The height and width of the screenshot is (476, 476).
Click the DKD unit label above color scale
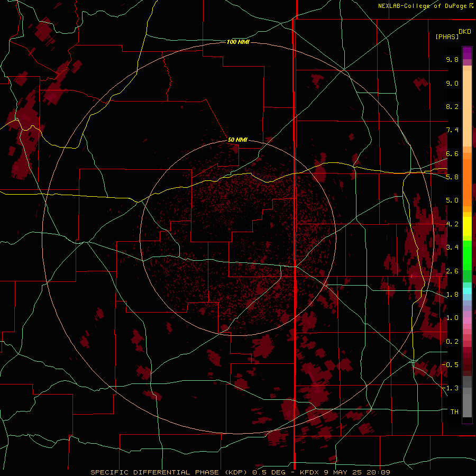(465, 32)
